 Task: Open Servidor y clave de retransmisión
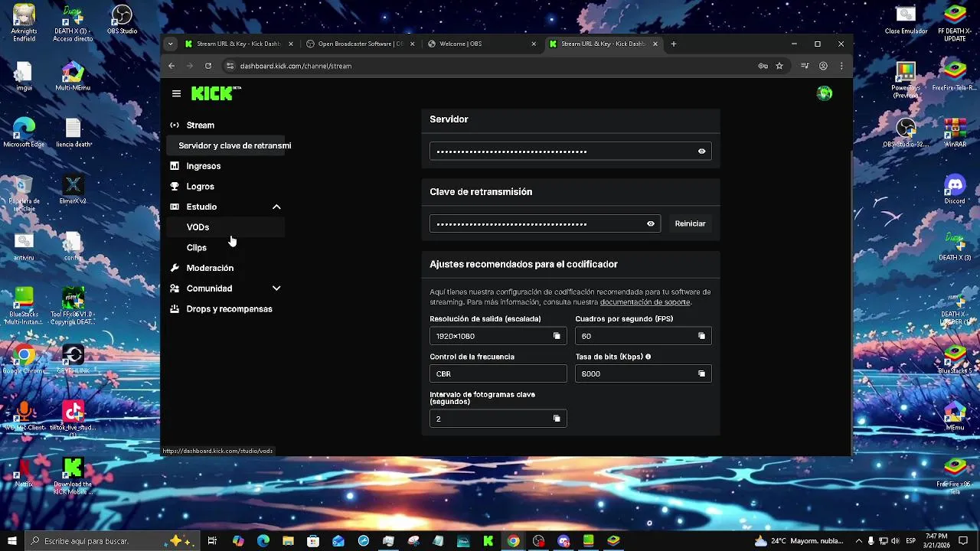(x=226, y=145)
